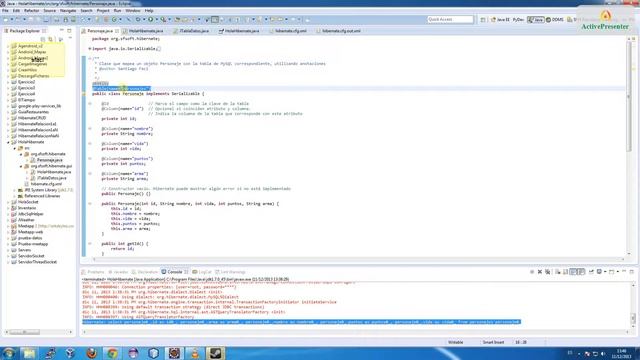Switch to the PyDev perspective
Viewport: 640px width, 360px height.
point(518,20)
